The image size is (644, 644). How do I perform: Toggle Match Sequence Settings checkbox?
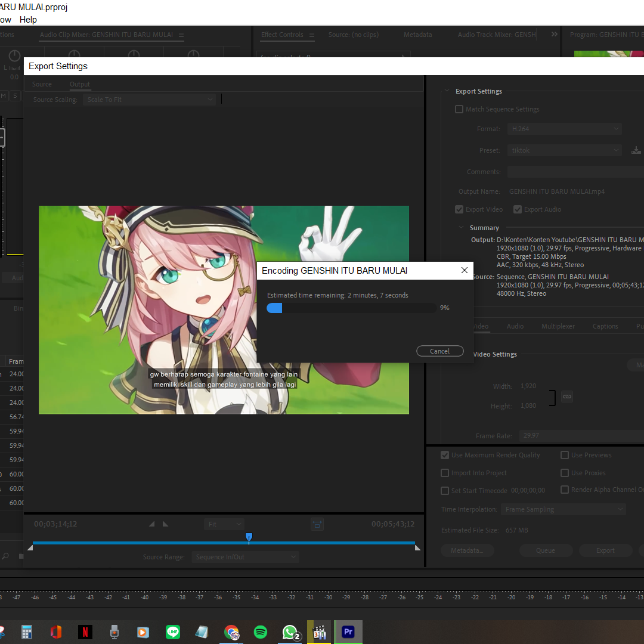click(459, 109)
